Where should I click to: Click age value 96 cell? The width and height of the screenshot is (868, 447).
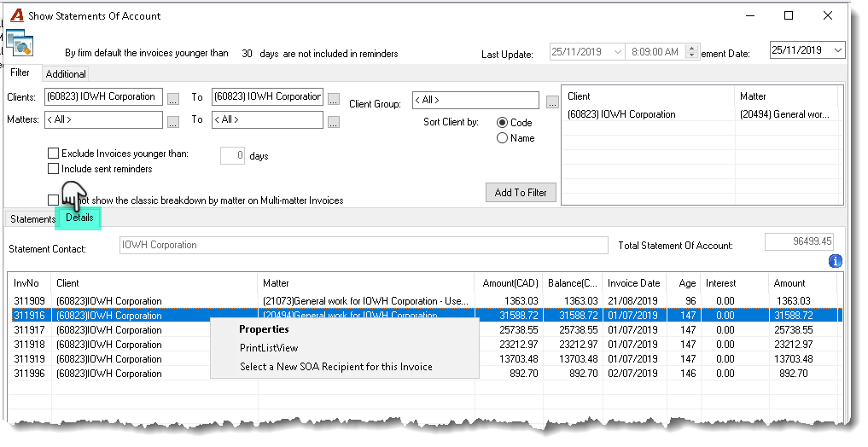click(690, 301)
